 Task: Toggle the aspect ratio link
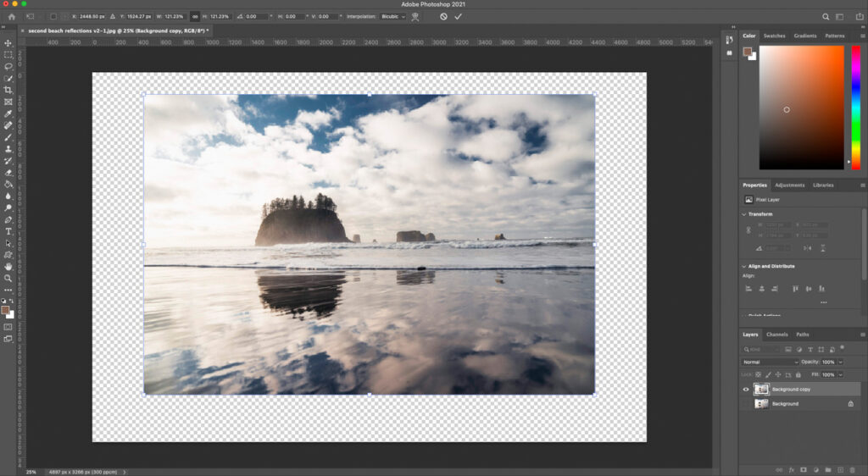(x=195, y=17)
